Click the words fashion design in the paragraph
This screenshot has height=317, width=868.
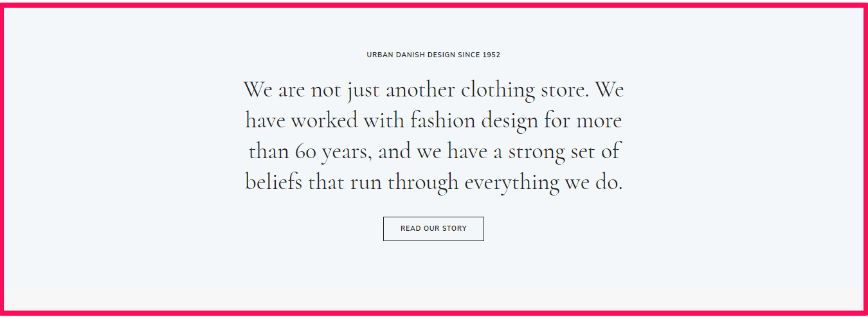pyautogui.click(x=475, y=121)
